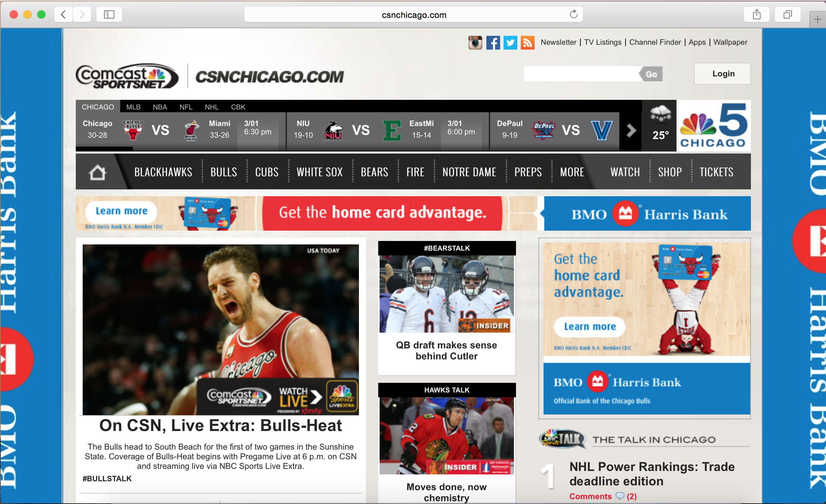Image resolution: width=826 pixels, height=504 pixels.
Task: Click the Villanova V logo
Action: pyautogui.click(x=602, y=130)
